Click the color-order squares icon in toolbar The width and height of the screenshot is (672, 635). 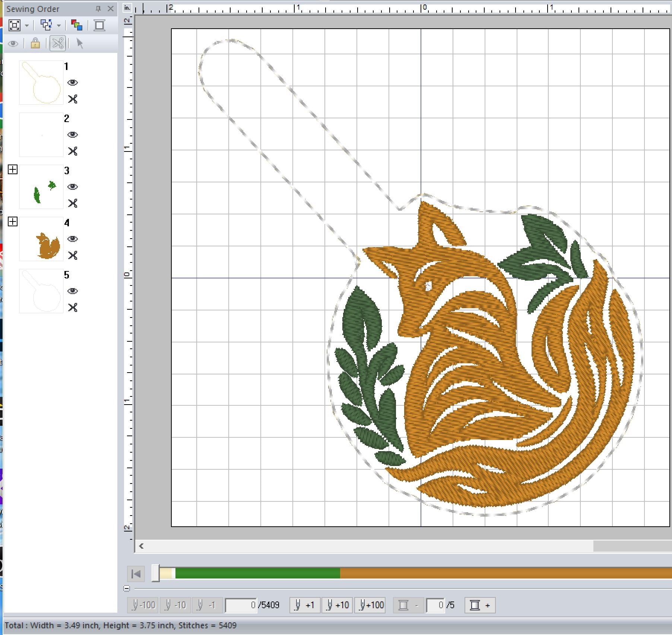coord(77,25)
